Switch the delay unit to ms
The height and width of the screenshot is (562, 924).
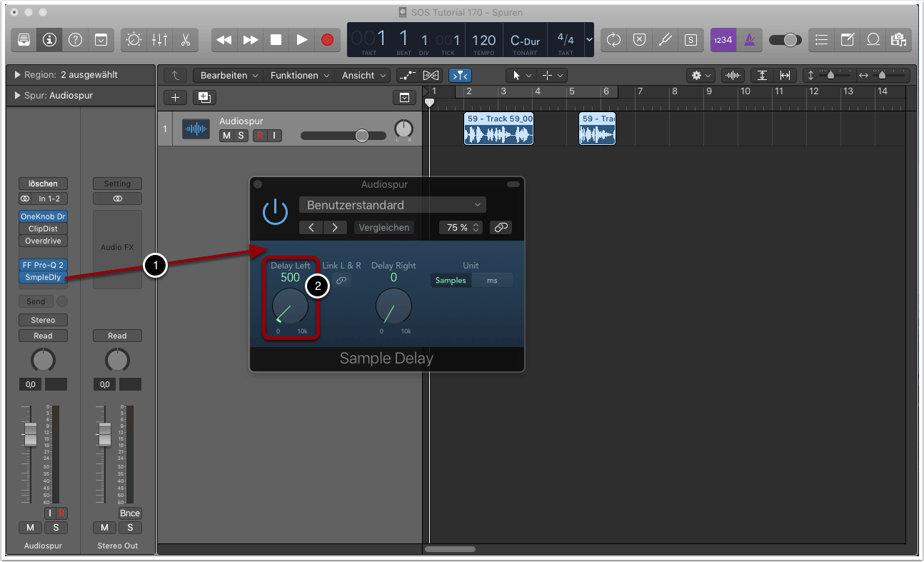pyautogui.click(x=492, y=281)
